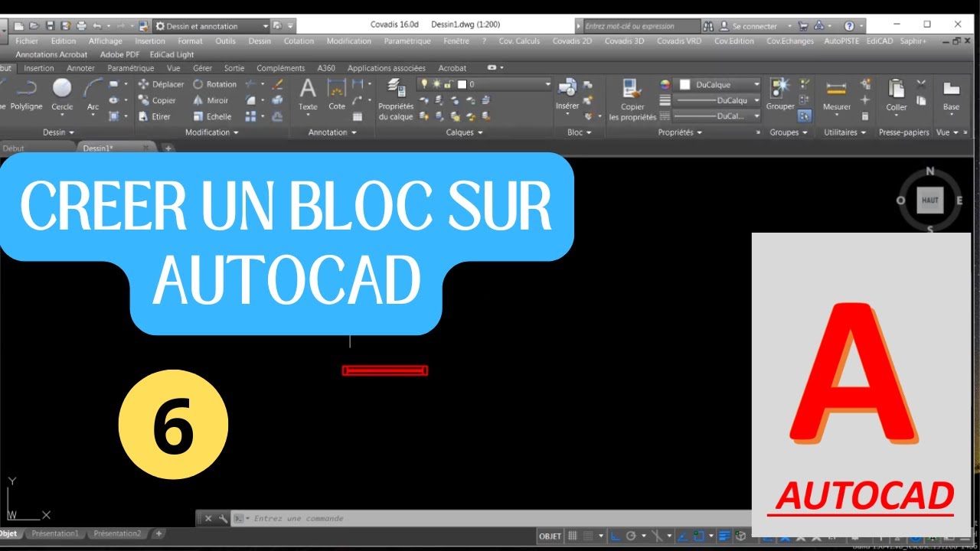Screen dimensions: 980x551
Task: Toggle polar tracking in status bar
Action: click(x=631, y=536)
